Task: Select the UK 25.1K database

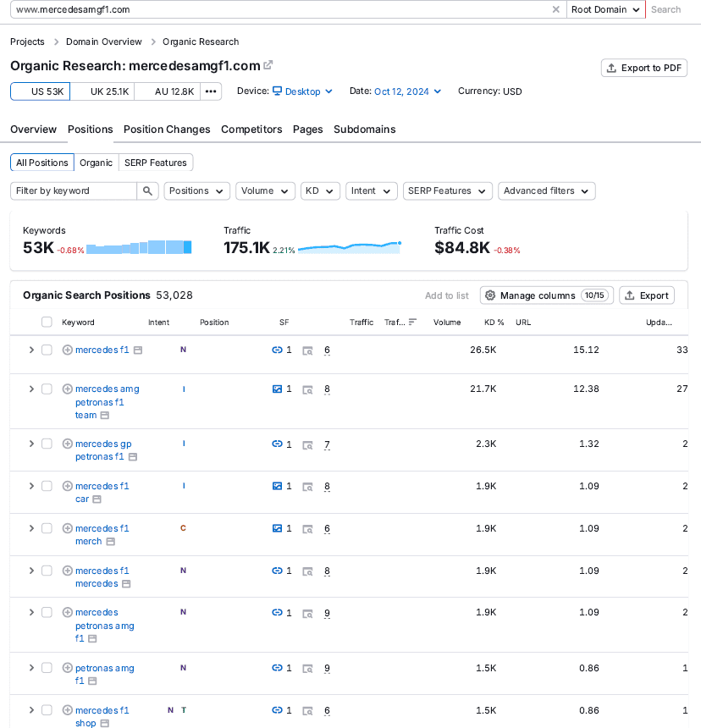Action: (102, 91)
